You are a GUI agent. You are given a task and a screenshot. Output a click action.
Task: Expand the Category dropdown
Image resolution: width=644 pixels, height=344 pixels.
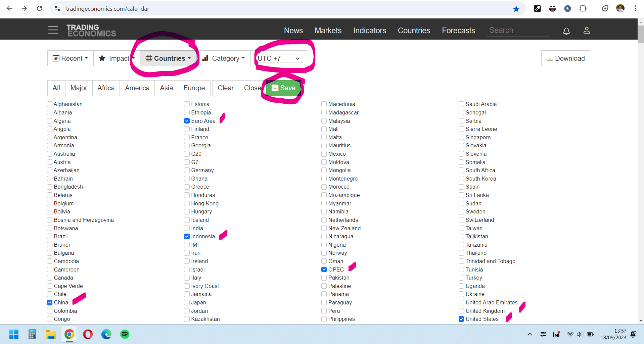pyautogui.click(x=224, y=58)
